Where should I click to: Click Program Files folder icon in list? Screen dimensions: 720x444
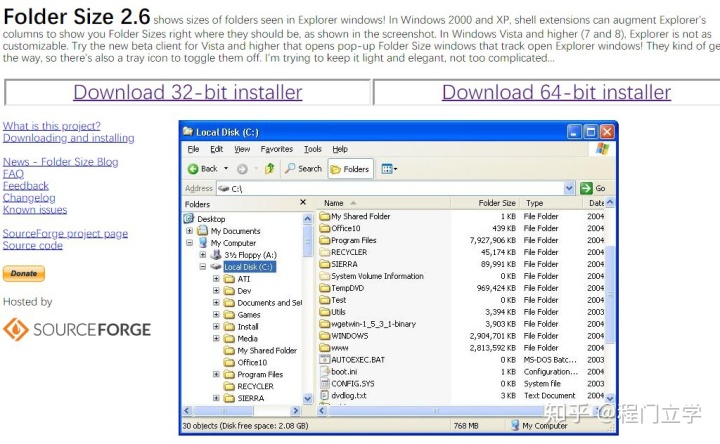coord(325,240)
